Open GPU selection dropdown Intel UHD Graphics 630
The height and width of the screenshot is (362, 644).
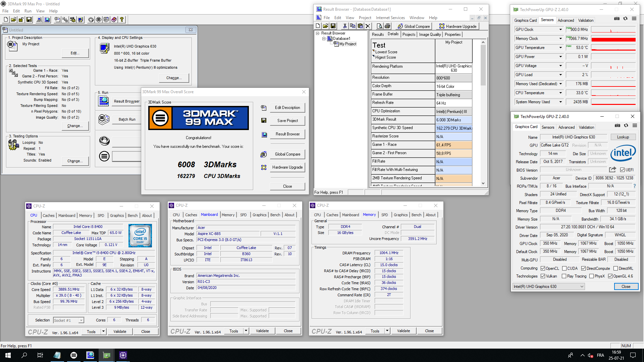[549, 287]
